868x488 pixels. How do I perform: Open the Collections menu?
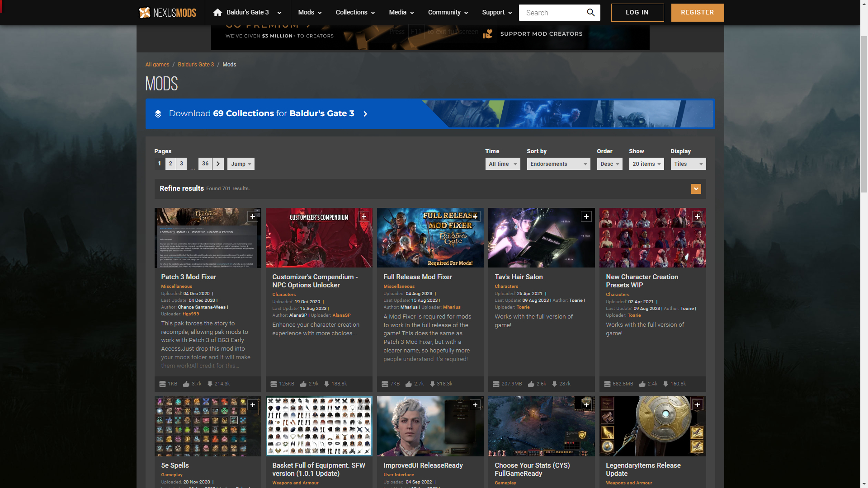point(355,13)
